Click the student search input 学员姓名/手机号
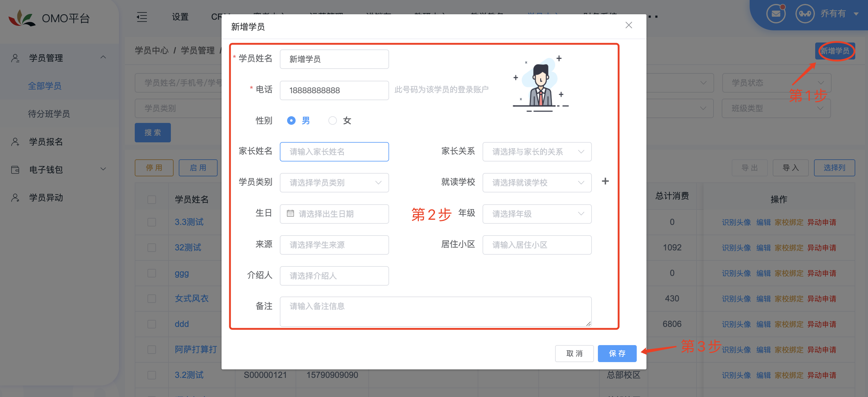Image resolution: width=868 pixels, height=397 pixels. tap(178, 83)
